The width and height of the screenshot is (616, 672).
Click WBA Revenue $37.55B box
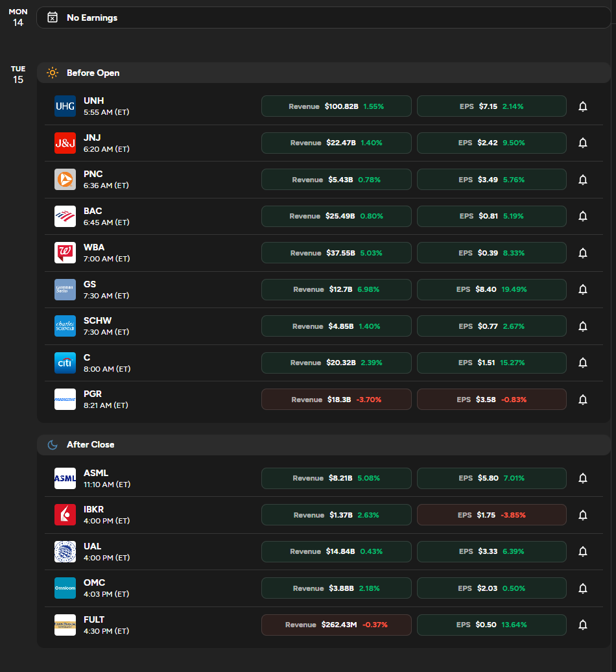337,253
